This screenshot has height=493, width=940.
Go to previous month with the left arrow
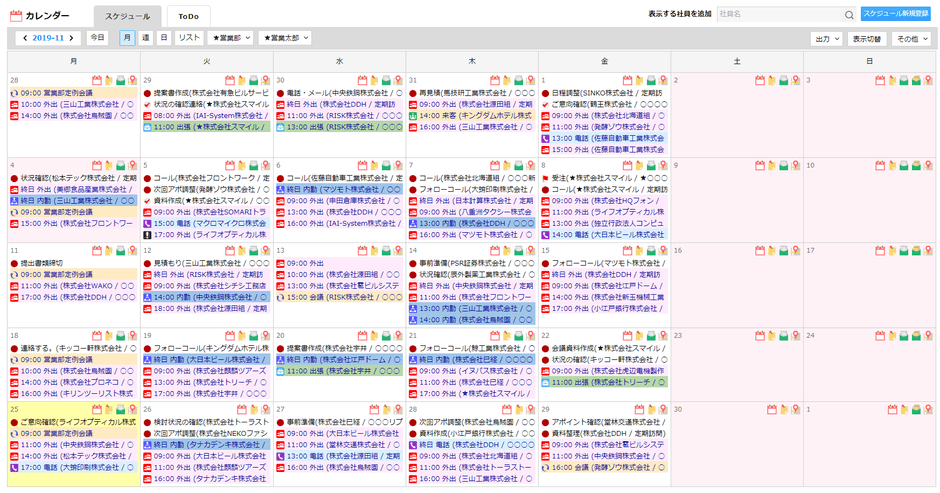(25, 38)
